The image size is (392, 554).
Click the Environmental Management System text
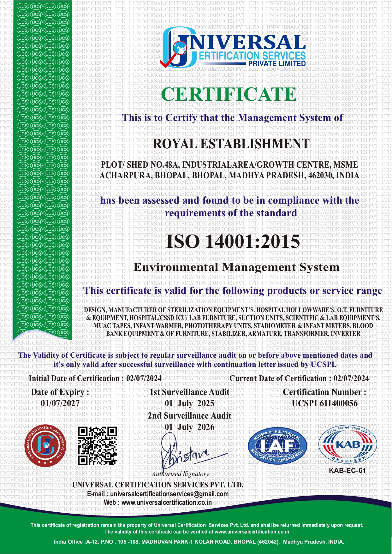[x=236, y=267]
